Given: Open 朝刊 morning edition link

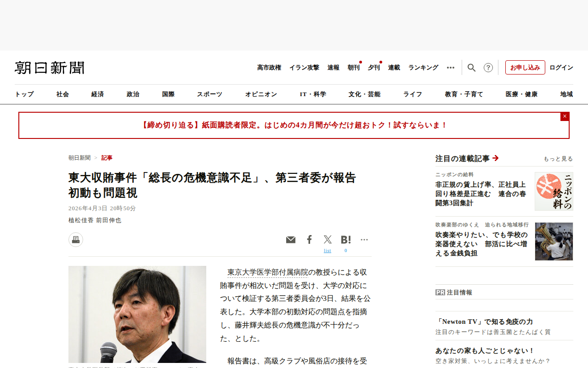Looking at the screenshot, I should tap(354, 68).
